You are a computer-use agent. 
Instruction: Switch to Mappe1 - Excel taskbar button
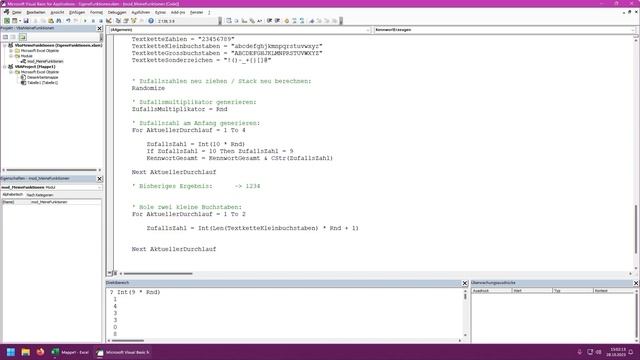[x=70, y=352]
